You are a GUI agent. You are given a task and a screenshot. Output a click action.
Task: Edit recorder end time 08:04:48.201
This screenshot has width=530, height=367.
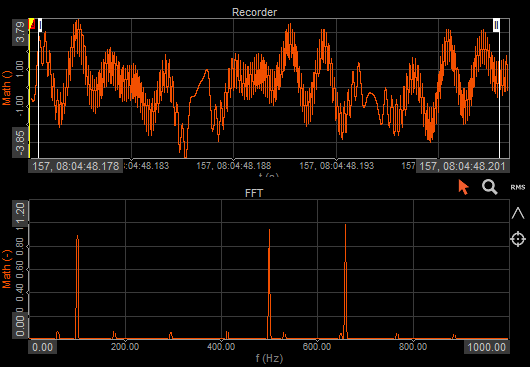(463, 166)
